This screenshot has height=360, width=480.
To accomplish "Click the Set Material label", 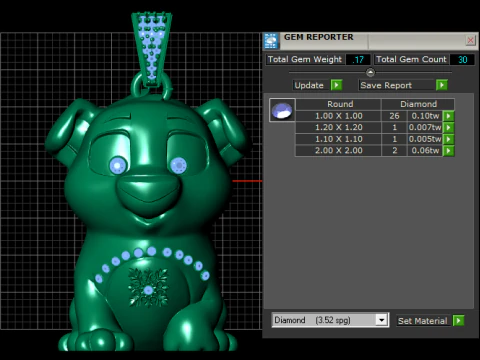I will [x=422, y=321].
